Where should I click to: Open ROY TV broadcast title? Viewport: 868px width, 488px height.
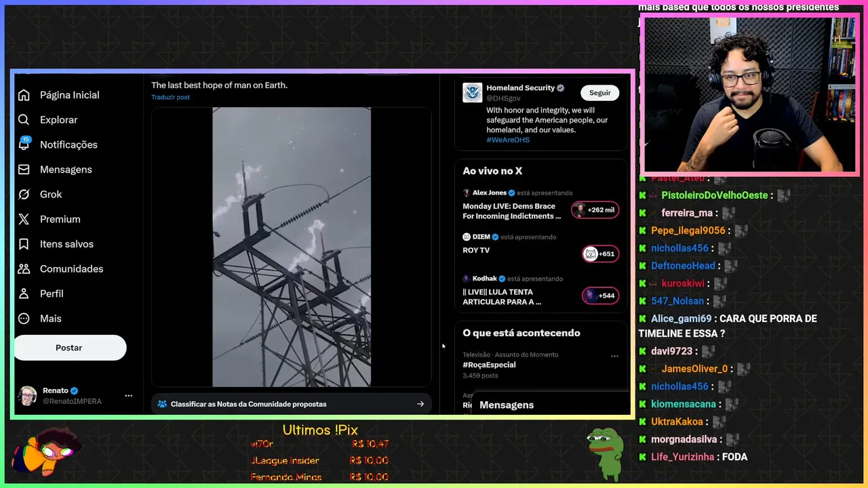click(476, 250)
